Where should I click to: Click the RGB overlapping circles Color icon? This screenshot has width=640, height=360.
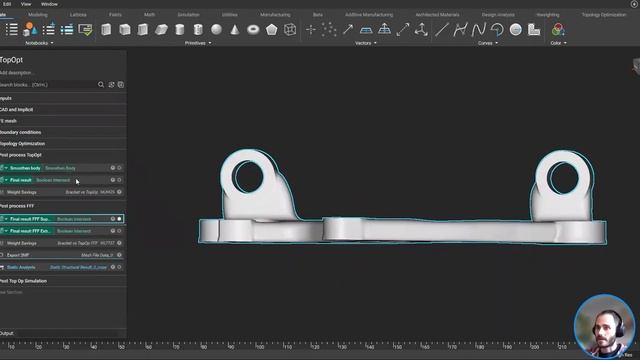(558, 29)
